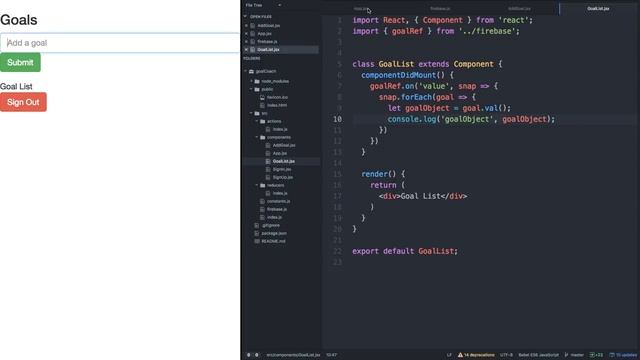Viewport: 640px width, 360px height.
Task: Collapse the src folder arrow
Action: tap(251, 113)
